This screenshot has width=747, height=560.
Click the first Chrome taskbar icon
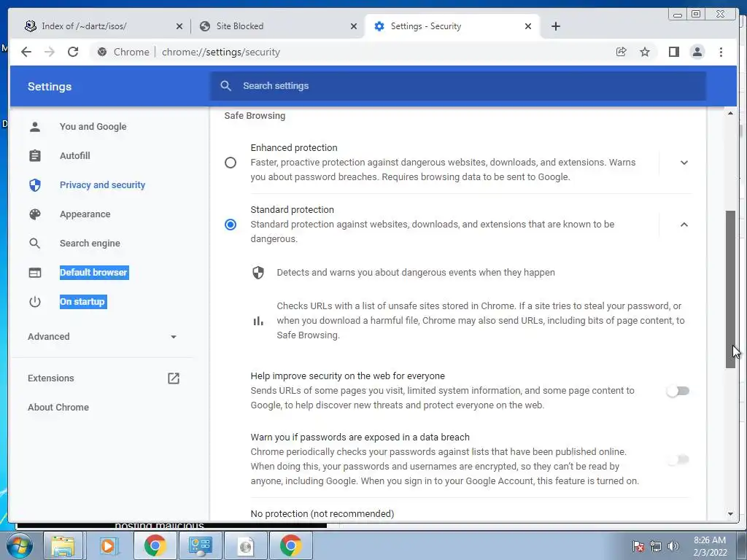(x=155, y=545)
